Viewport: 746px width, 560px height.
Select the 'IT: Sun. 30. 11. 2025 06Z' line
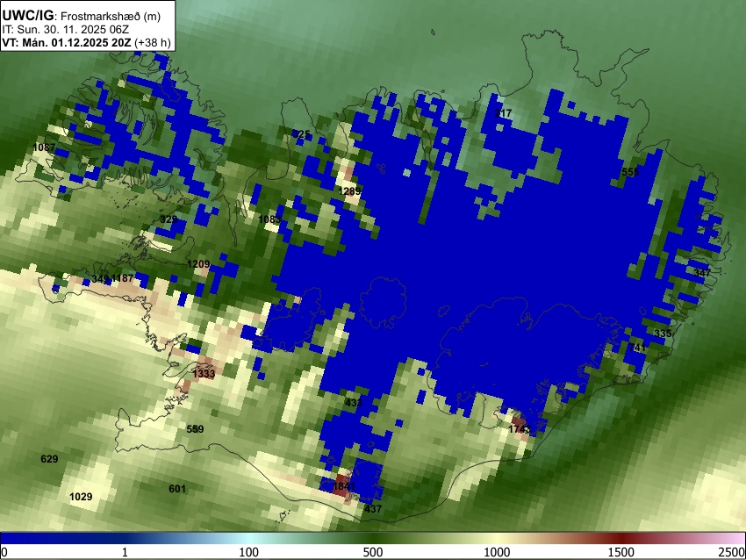tap(65, 30)
